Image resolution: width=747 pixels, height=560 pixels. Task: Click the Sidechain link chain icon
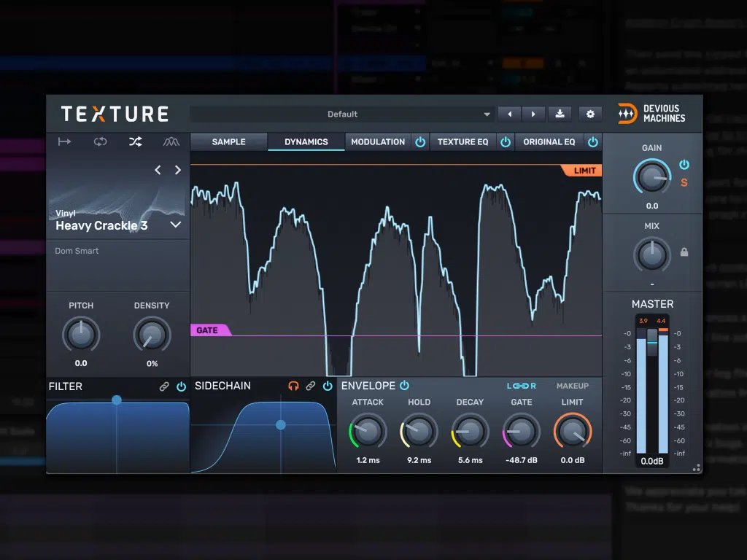point(311,386)
